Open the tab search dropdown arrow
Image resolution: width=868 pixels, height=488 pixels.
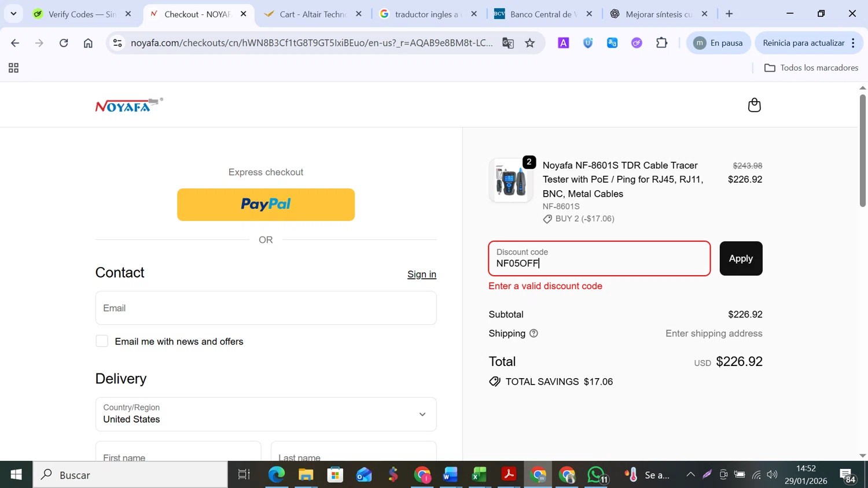[13, 14]
